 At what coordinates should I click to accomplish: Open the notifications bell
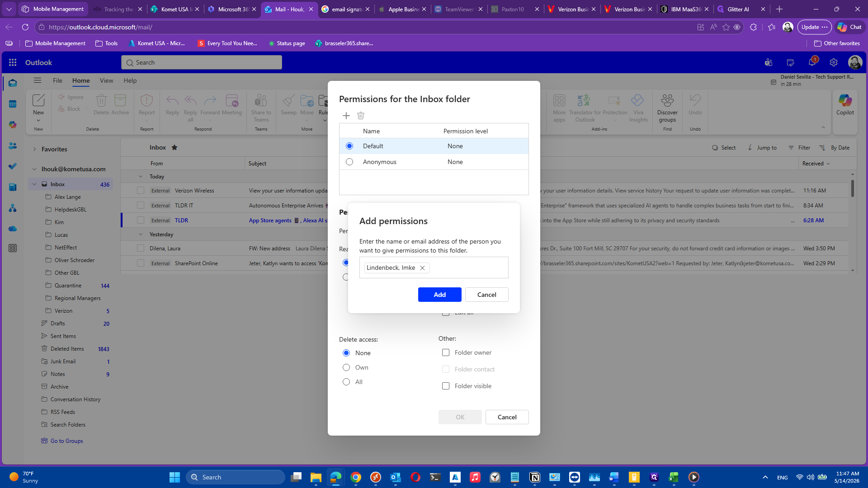[x=812, y=62]
